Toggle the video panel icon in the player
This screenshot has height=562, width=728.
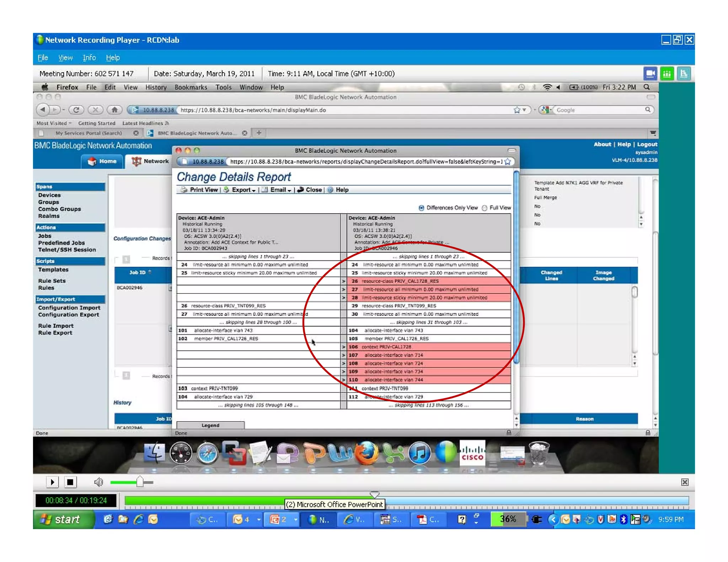(x=650, y=74)
